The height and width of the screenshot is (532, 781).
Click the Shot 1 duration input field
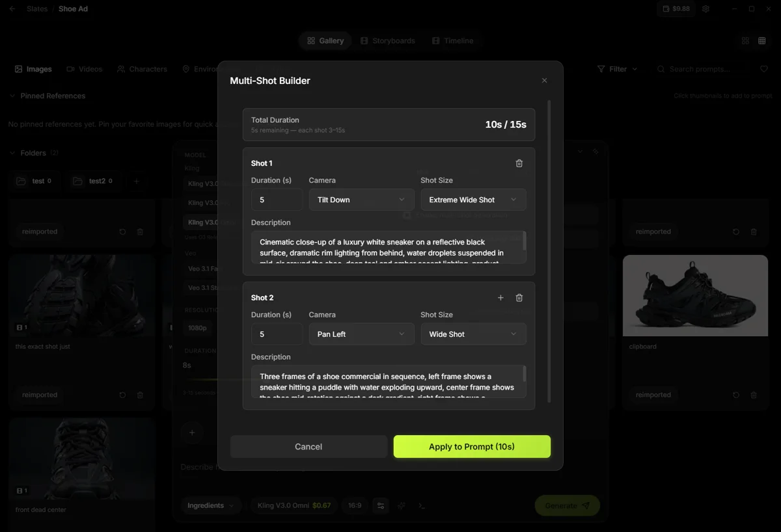[x=277, y=200]
